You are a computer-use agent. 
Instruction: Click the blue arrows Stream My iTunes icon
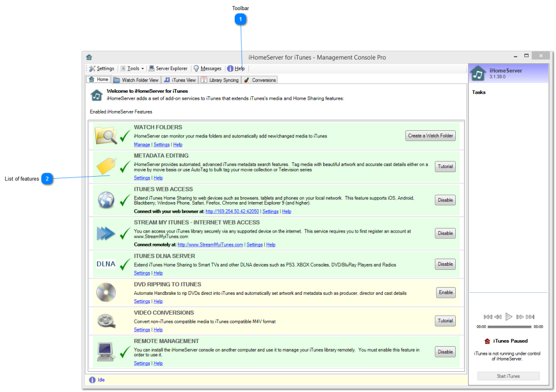tap(106, 233)
